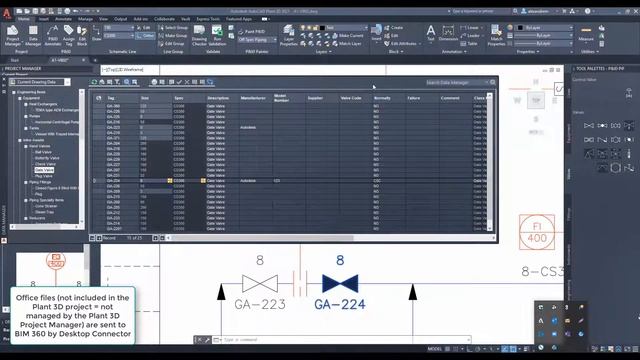Switch to the Annotate ribbon tab
The height and width of the screenshot is (360, 640).
(63, 19)
